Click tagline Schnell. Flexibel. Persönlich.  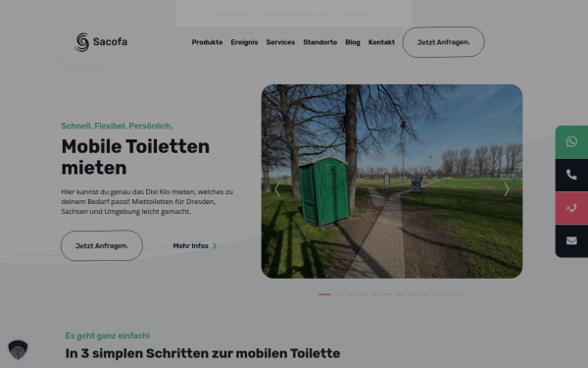click(117, 126)
